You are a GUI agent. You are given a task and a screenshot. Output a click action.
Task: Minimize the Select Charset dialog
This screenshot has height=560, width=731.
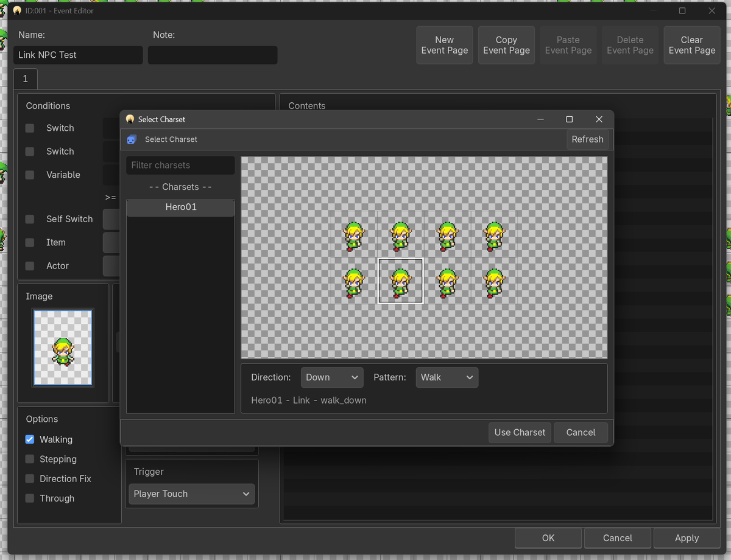(x=540, y=119)
